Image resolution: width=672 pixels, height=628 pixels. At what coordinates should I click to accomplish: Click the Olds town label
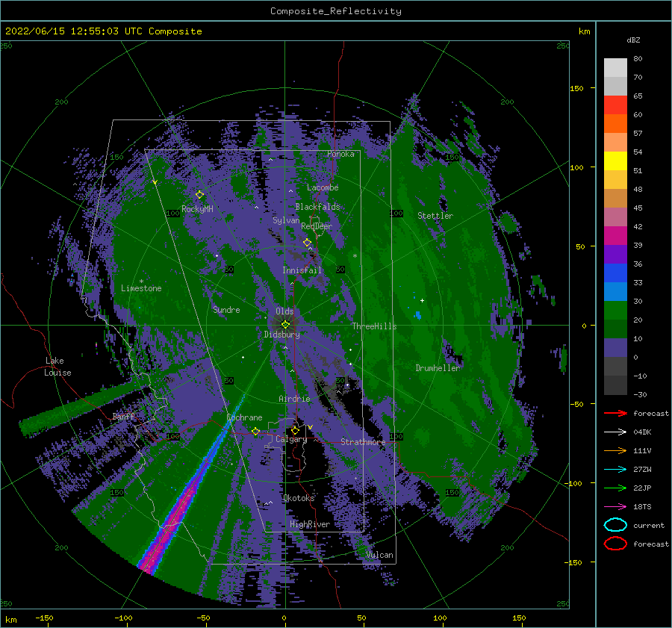tap(284, 311)
